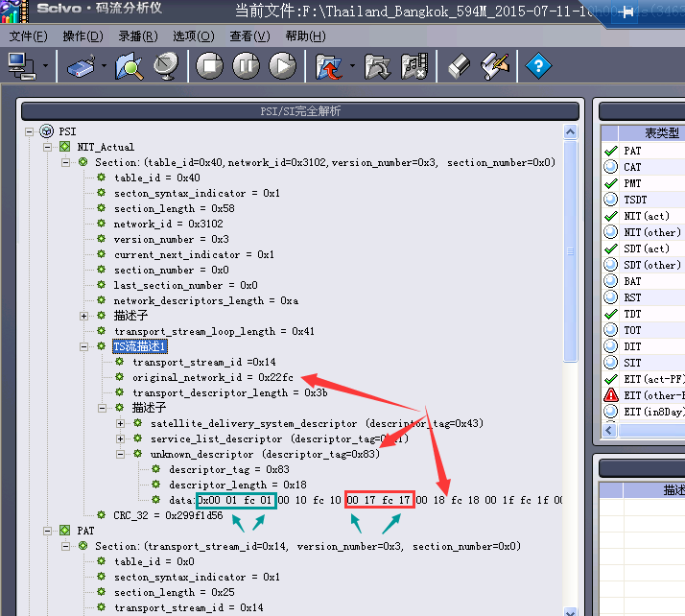The image size is (685, 616).
Task: Click the NIT (act) checkmark icon
Action: point(611,216)
